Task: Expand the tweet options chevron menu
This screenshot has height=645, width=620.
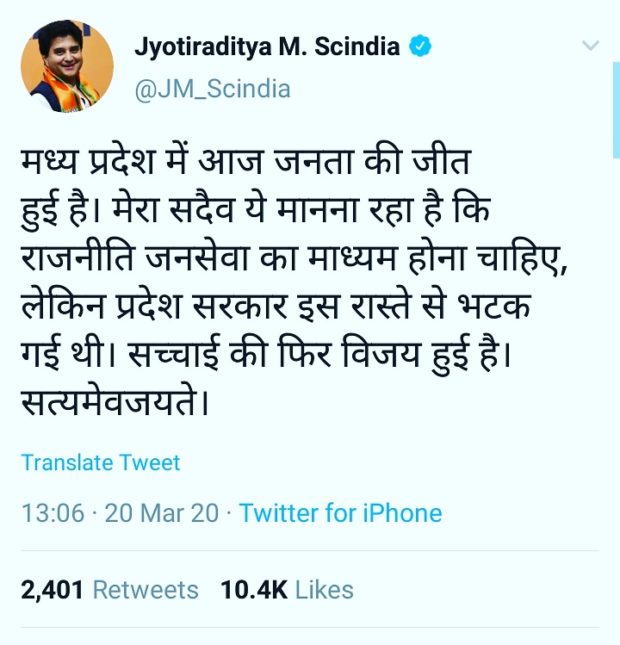Action: 590,45
